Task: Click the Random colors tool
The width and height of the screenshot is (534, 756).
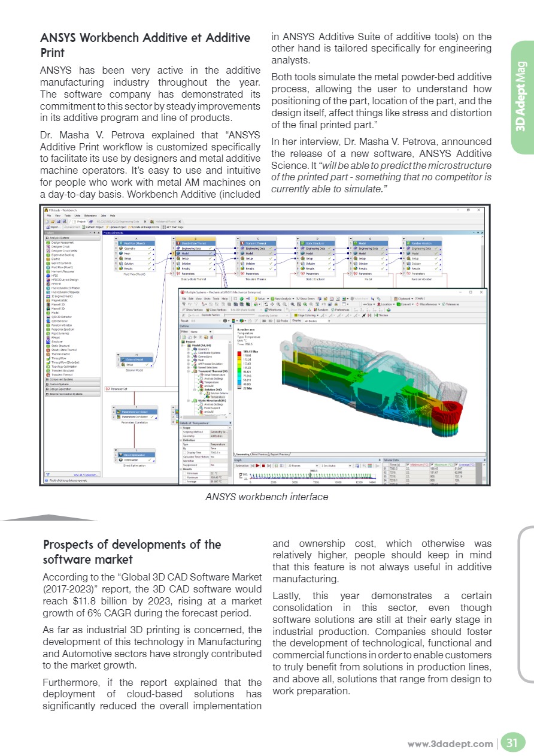Action: 323,309
